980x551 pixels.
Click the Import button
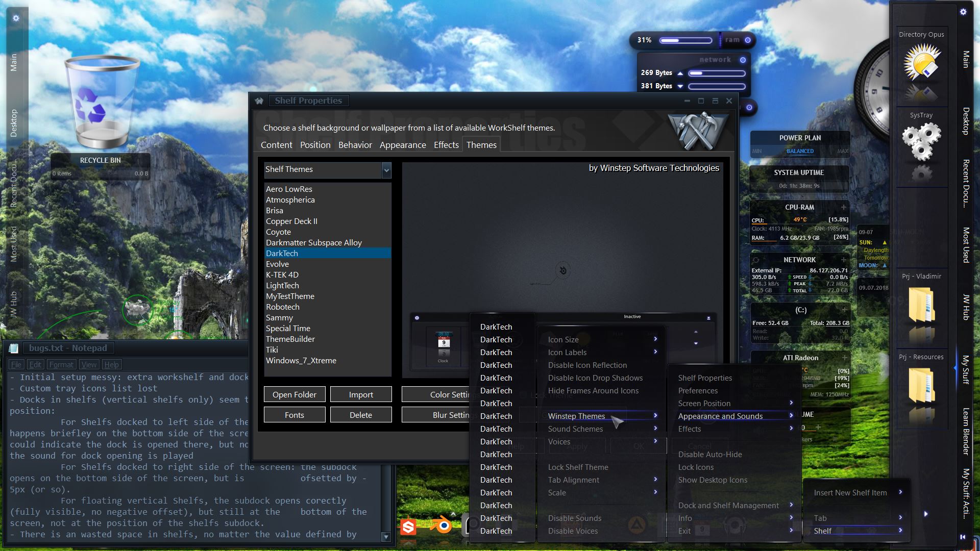tap(360, 394)
